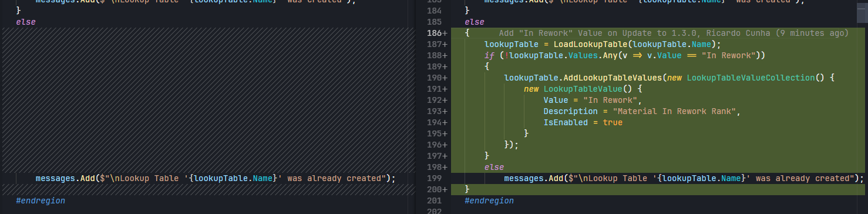Click #endregion on line 201 in right pane

[x=489, y=200]
